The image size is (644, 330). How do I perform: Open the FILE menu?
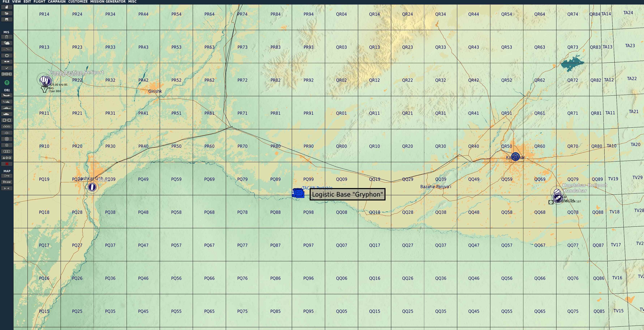click(6, 2)
